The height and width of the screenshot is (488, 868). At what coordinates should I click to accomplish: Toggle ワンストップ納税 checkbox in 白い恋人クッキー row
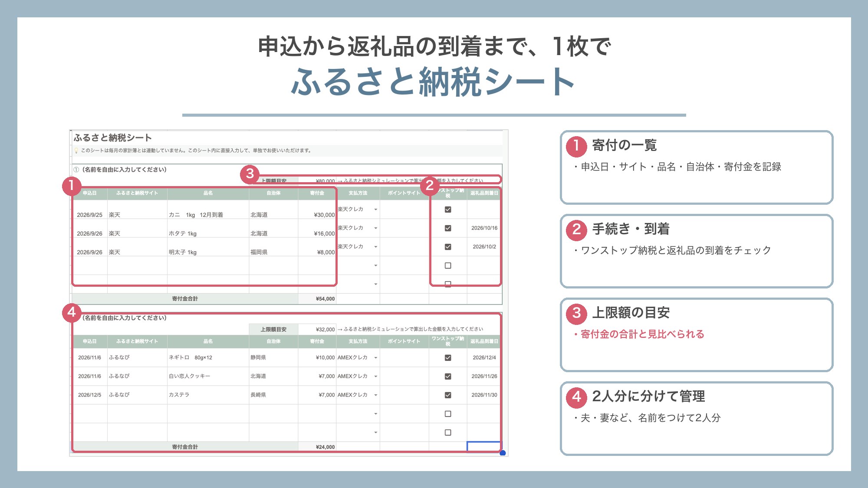click(448, 377)
